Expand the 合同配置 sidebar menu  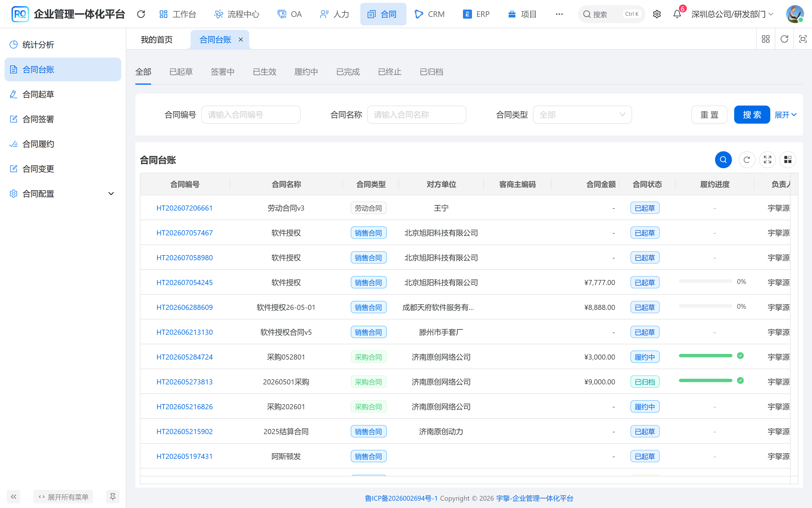tap(63, 194)
